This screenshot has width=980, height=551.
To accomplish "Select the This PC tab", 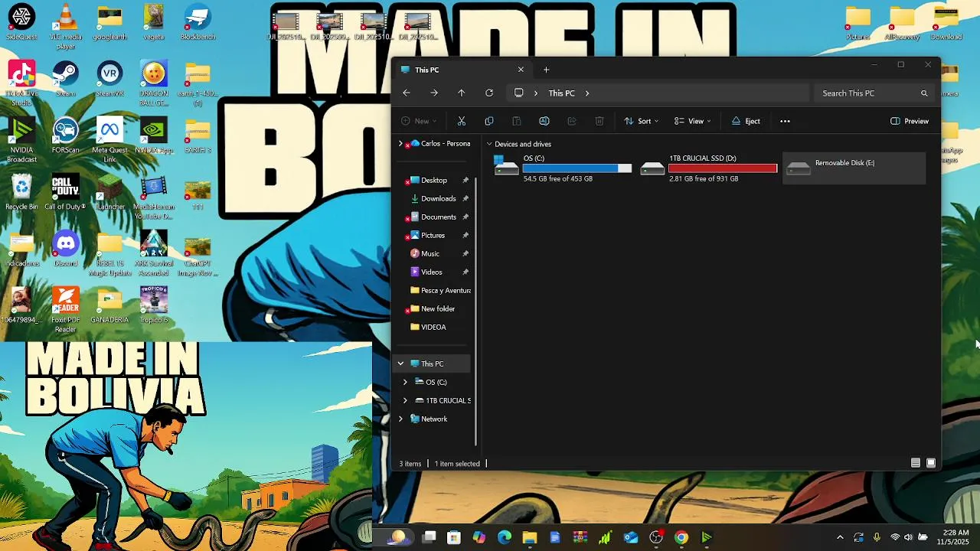I will 462,70.
